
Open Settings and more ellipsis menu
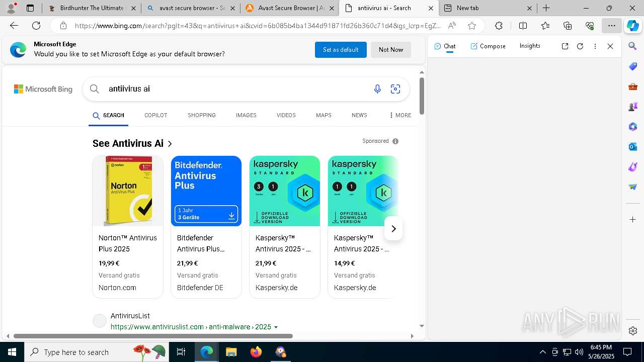pos(611,26)
